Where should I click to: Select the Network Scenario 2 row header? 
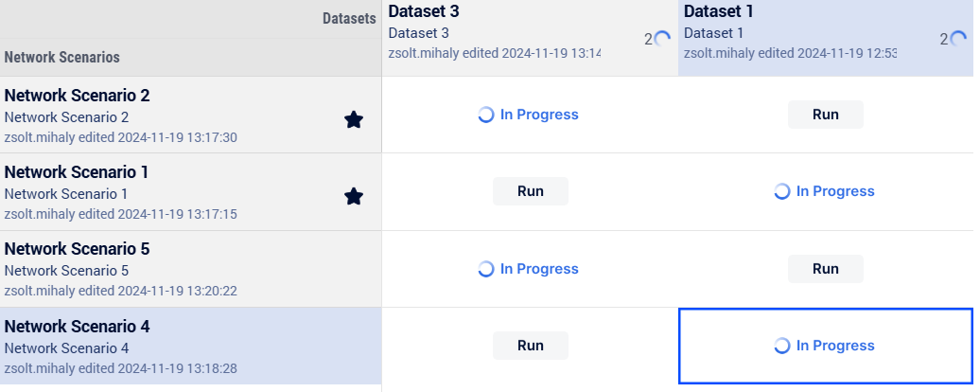(191, 115)
